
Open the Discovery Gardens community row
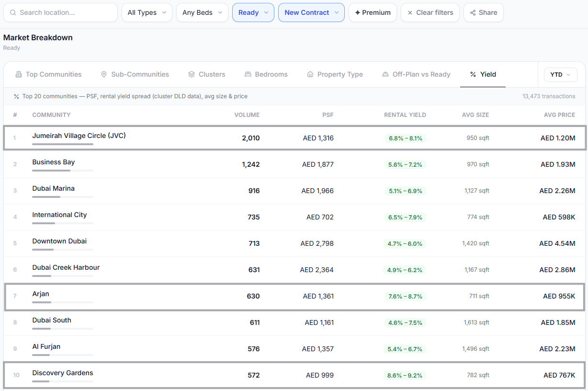294,375
